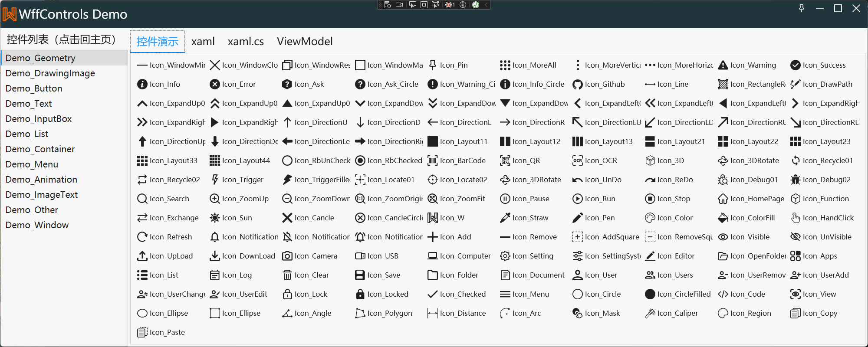Switch to the ViewModel tab
868x347 pixels.
pyautogui.click(x=305, y=41)
